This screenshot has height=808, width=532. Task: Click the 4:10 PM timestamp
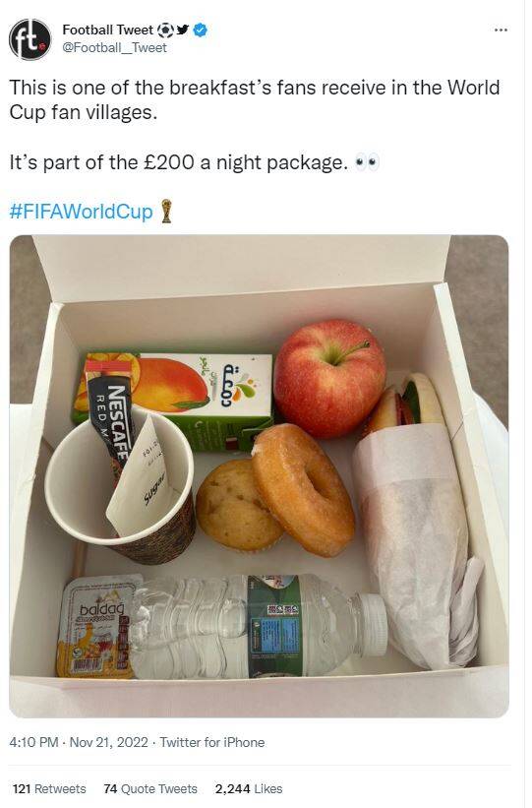[x=33, y=743]
